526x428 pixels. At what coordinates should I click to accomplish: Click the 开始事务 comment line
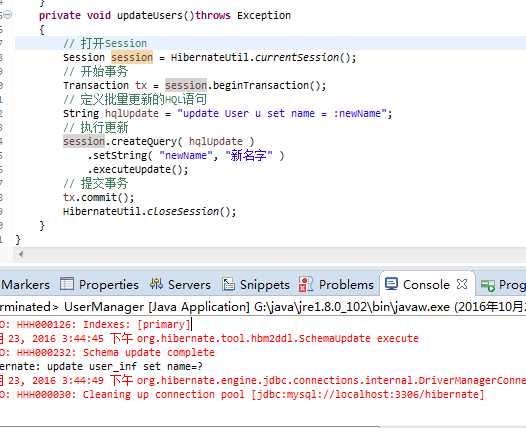(x=96, y=71)
